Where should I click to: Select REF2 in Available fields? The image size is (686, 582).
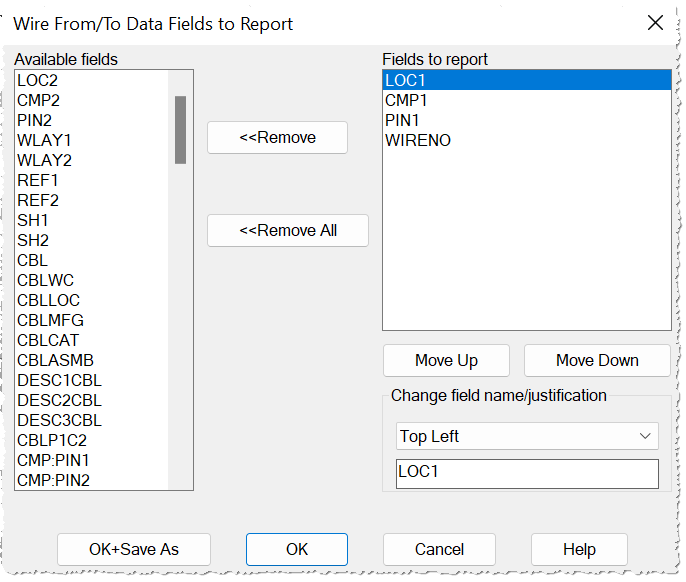[92, 200]
